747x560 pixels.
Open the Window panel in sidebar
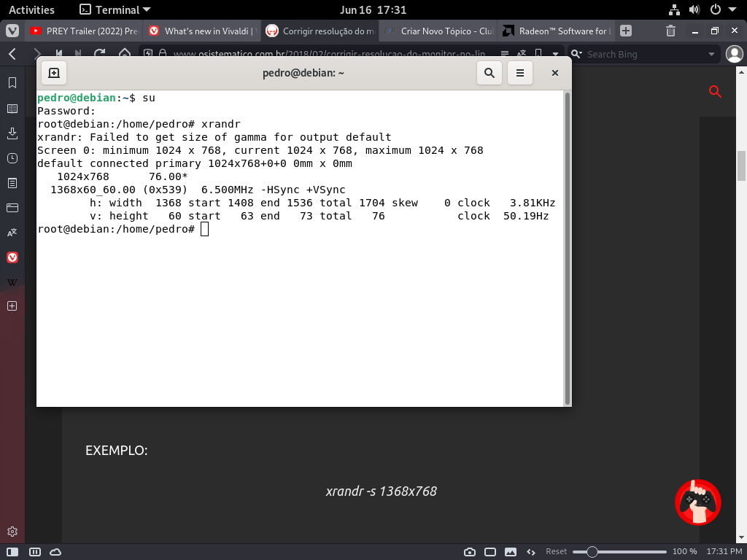pyautogui.click(x=12, y=208)
